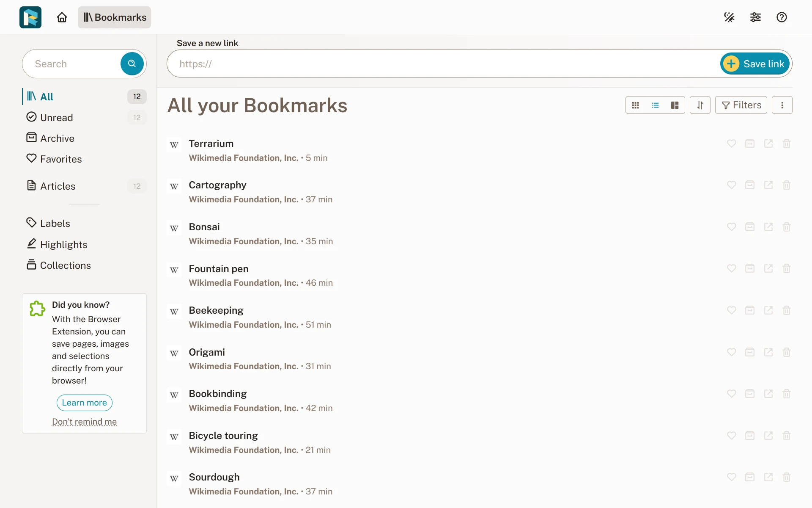This screenshot has height=508, width=812.
Task: Click the Save link button
Action: click(755, 64)
